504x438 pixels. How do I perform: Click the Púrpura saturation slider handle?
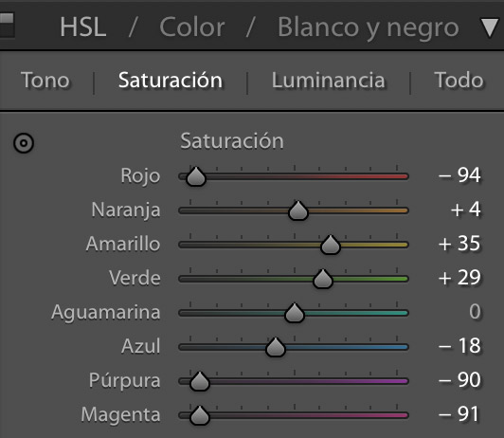200,381
